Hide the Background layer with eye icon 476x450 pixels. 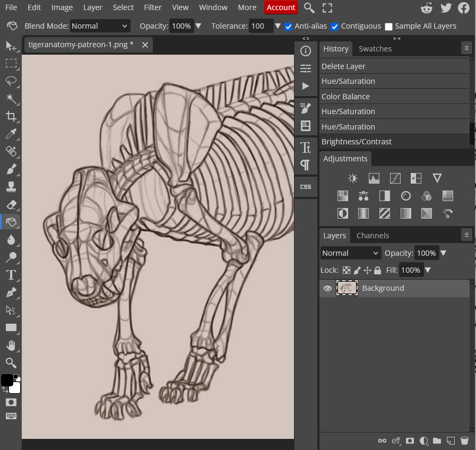[327, 288]
